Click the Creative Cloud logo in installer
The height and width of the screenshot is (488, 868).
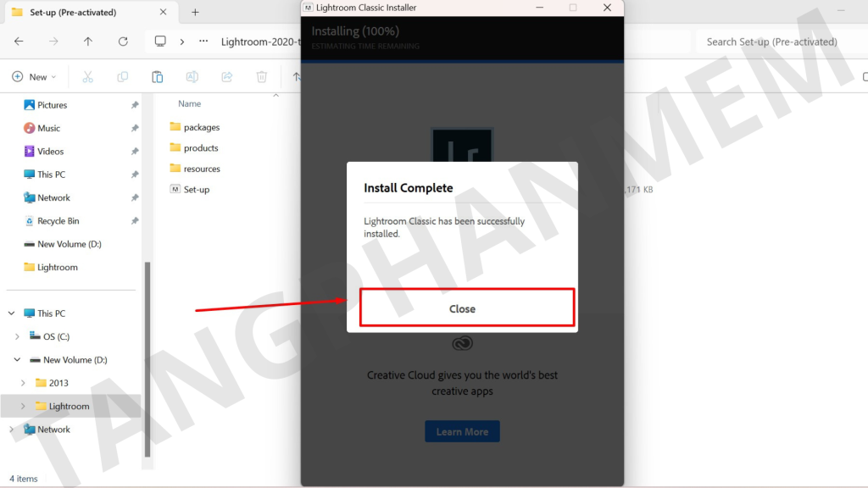[462, 344]
